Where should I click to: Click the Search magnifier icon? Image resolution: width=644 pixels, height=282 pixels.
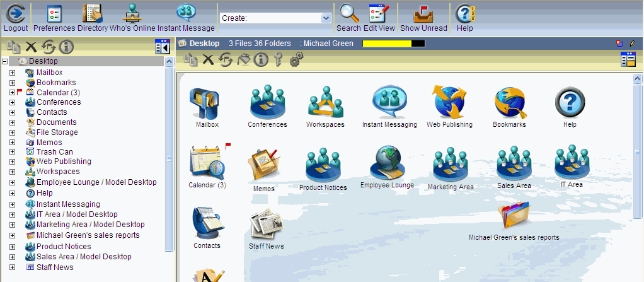pyautogui.click(x=348, y=14)
